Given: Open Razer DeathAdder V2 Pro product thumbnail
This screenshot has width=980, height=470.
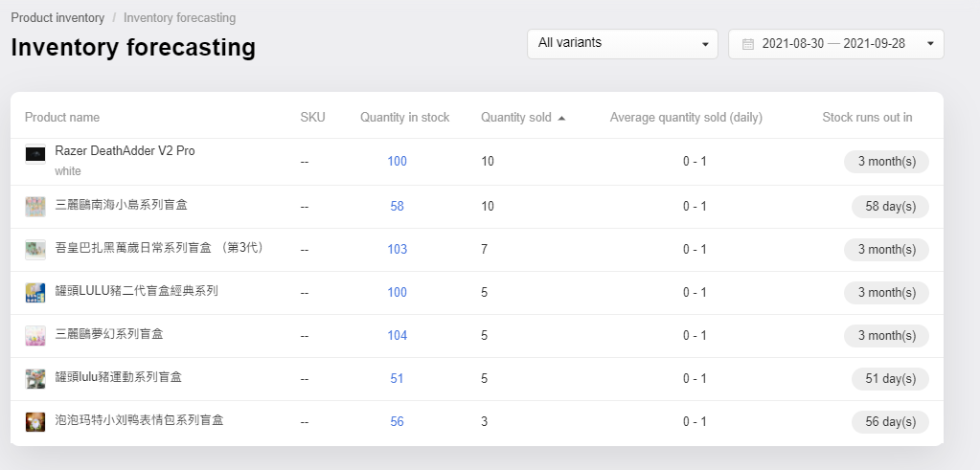Looking at the screenshot, I should [35, 154].
